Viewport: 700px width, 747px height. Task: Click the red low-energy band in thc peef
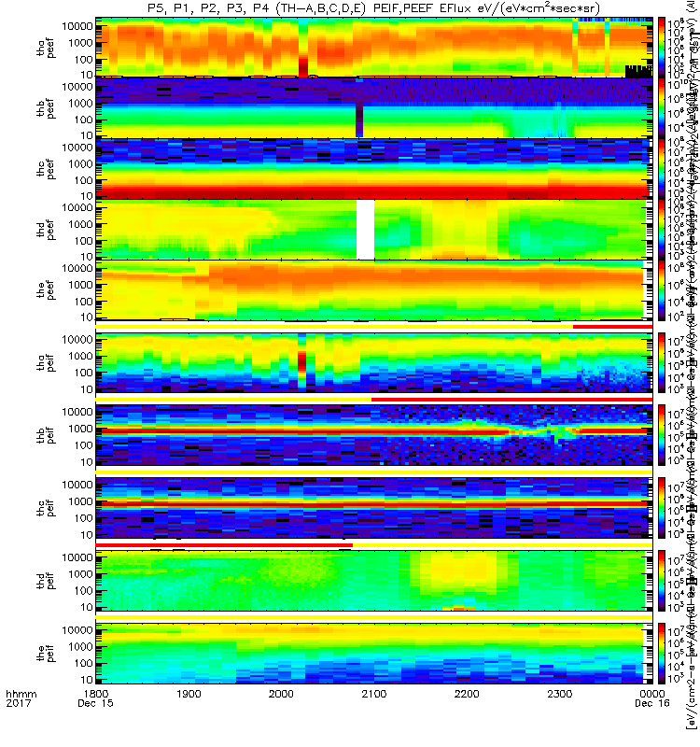[x=374, y=192]
